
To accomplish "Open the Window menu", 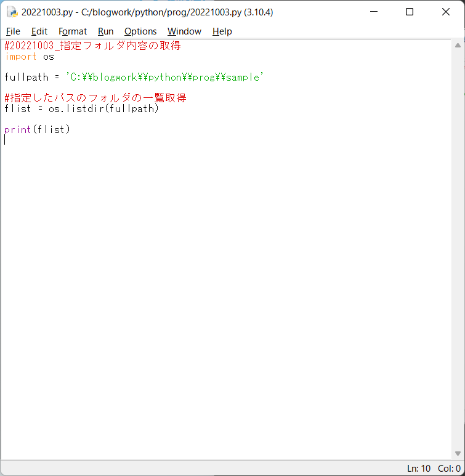I will point(184,31).
